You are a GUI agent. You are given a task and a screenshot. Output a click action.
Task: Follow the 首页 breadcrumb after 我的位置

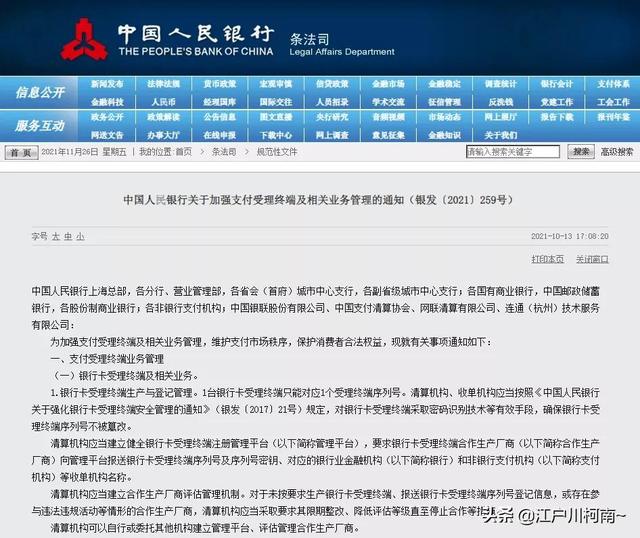184,152
